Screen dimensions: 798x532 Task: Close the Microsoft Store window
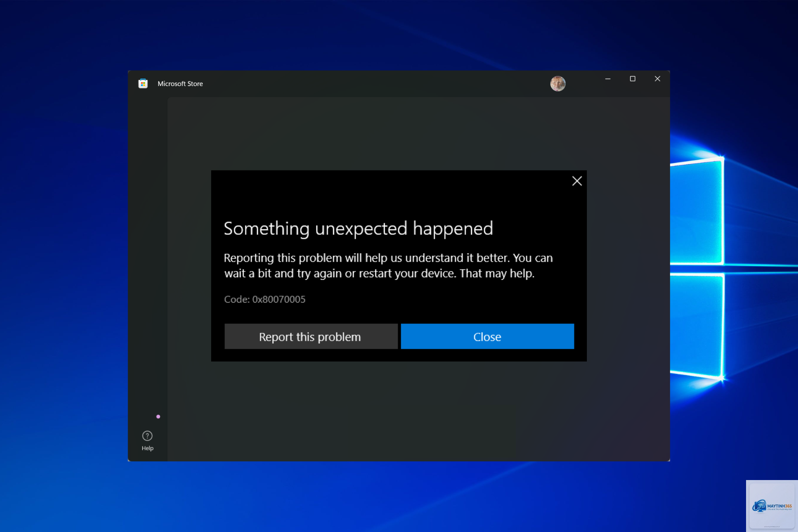coord(658,79)
